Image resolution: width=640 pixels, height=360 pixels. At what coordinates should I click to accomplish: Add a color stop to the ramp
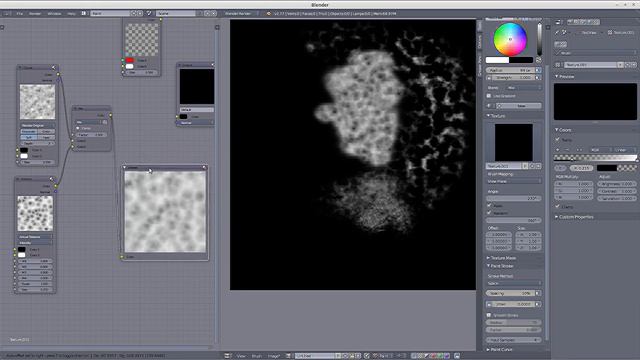point(558,150)
